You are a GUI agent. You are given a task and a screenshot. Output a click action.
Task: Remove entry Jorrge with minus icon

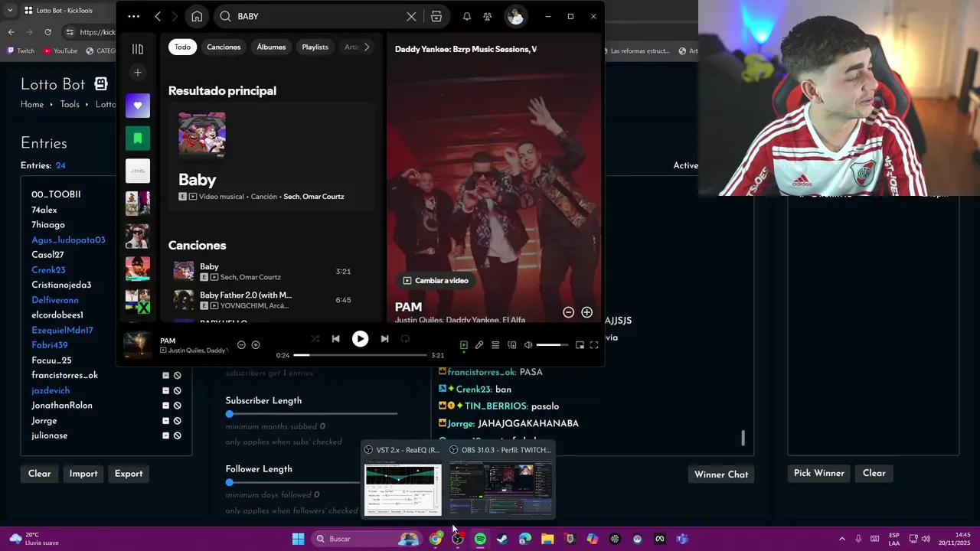pyautogui.click(x=165, y=420)
